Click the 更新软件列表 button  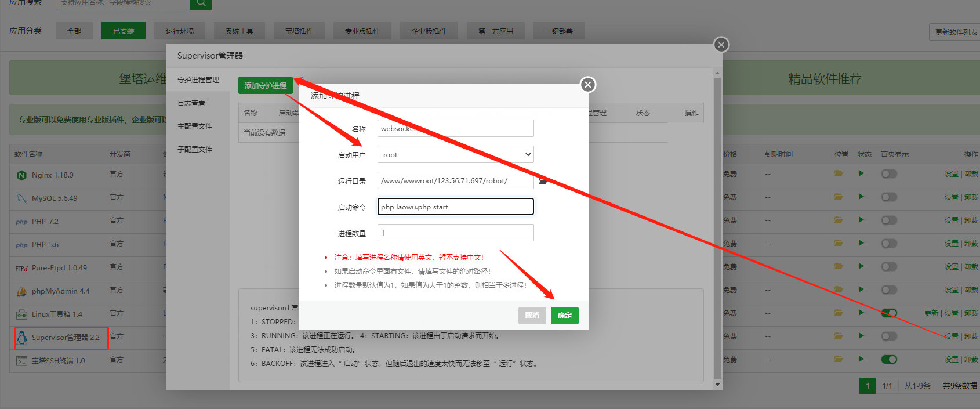pos(956,32)
